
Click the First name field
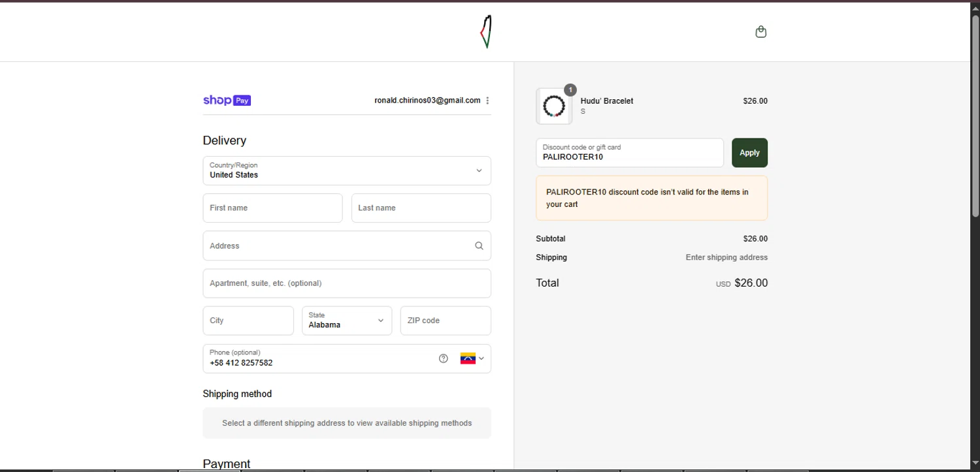(272, 208)
